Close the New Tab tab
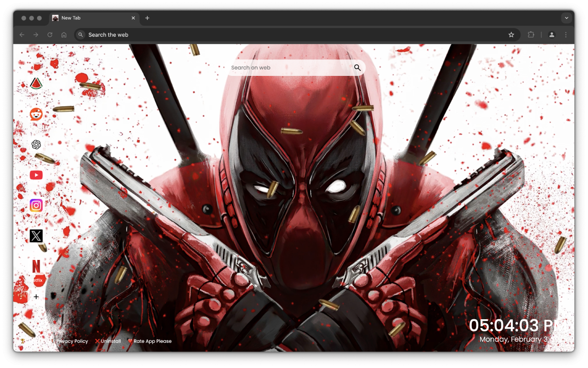The width and height of the screenshot is (588, 368). click(x=133, y=18)
